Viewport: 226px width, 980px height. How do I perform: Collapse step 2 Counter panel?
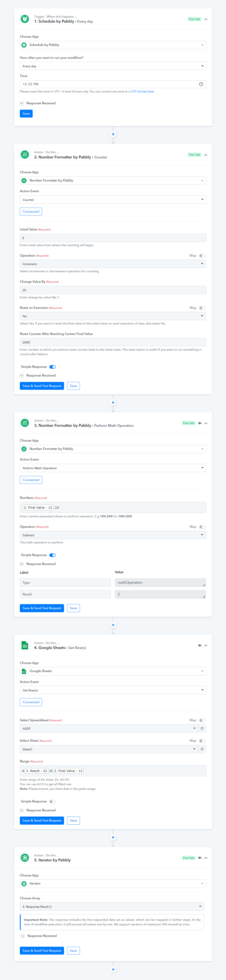[x=206, y=155]
